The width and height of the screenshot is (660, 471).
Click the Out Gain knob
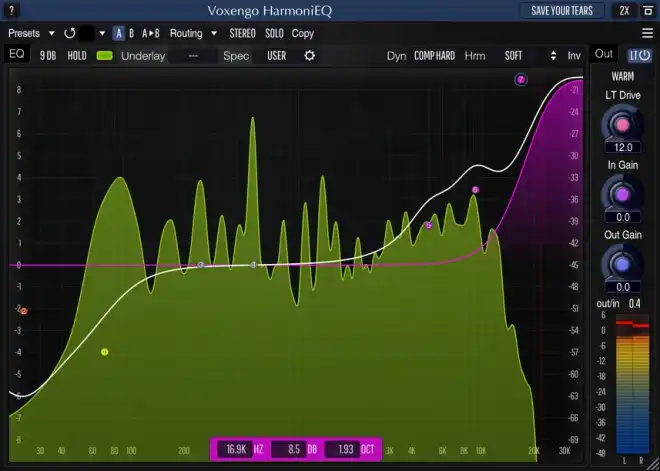(x=623, y=264)
